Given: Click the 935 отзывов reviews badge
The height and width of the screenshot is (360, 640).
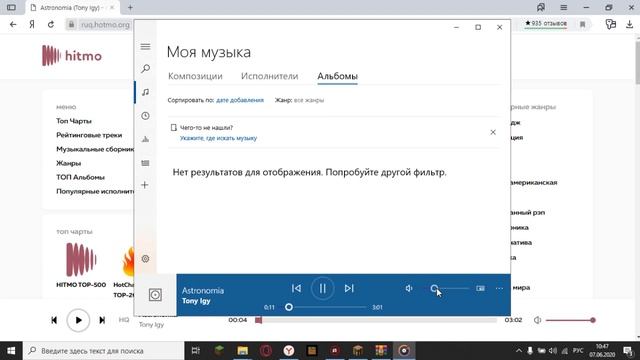Looking at the screenshot, I should 546,24.
